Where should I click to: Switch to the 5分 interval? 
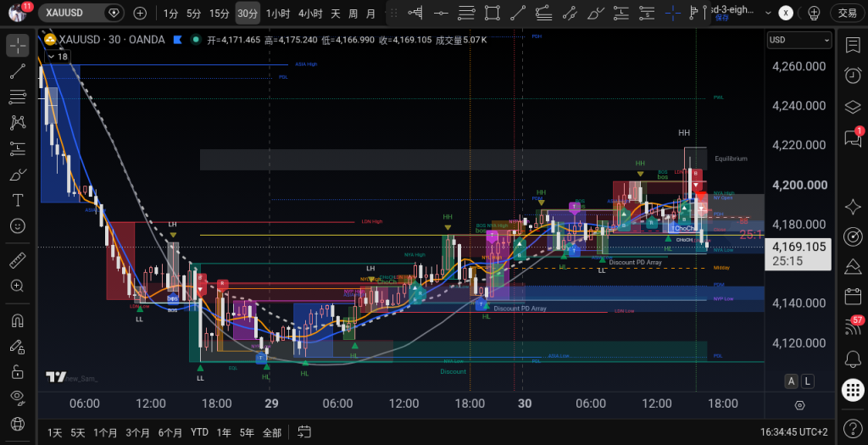point(193,14)
